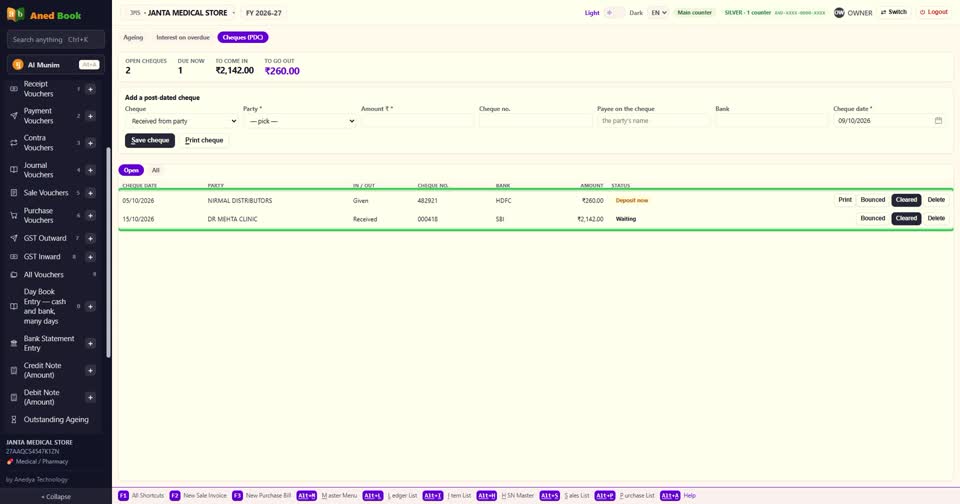Open Outstanding Ageing in sidebar
Viewport: 960px width, 504px height.
coord(56,419)
